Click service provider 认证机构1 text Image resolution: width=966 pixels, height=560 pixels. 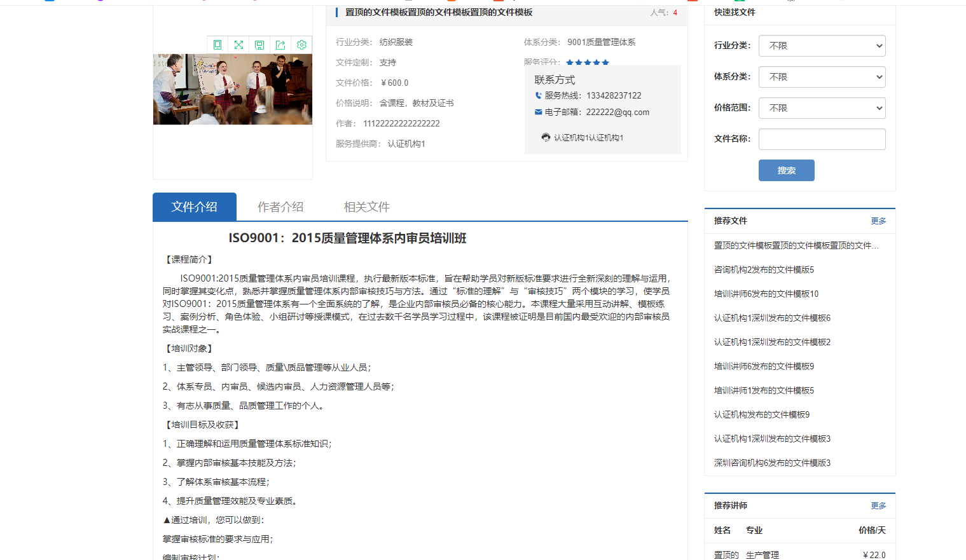point(406,144)
